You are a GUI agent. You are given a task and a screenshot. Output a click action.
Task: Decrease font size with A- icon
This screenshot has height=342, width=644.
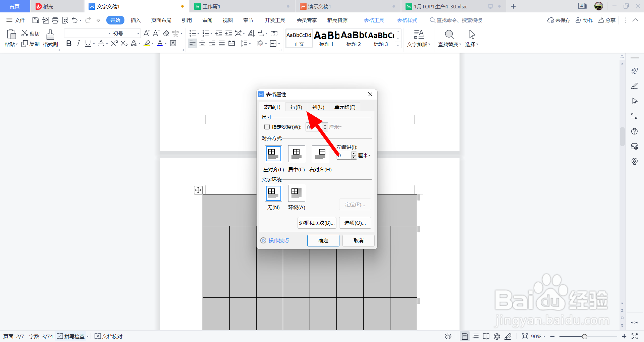coord(156,33)
